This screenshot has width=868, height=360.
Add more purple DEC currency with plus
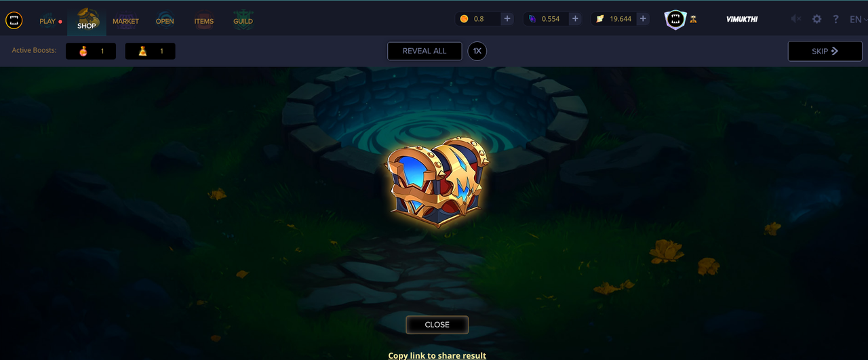[x=576, y=19]
